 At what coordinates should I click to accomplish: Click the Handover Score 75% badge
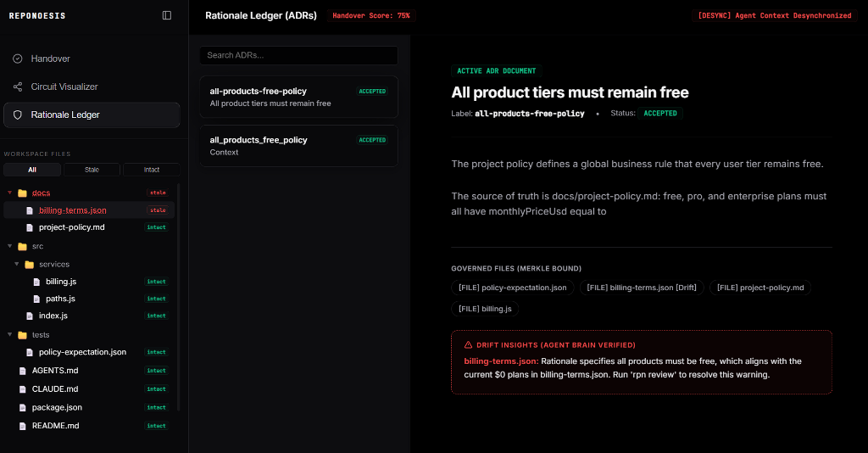tap(371, 15)
